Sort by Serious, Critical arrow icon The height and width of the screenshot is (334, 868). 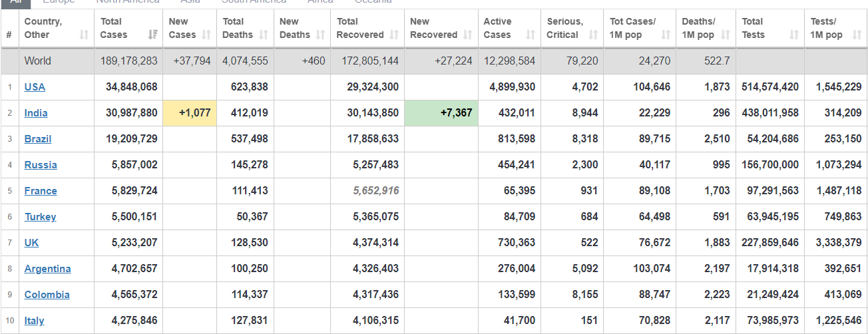[593, 35]
